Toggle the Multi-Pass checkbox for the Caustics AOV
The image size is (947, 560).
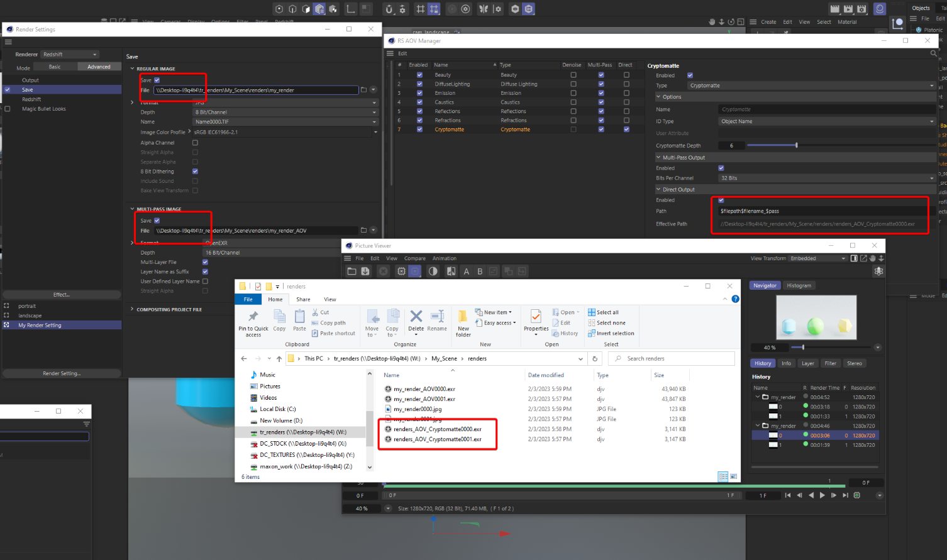[x=601, y=102]
